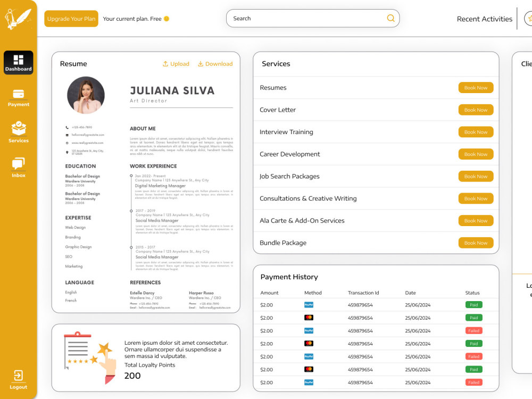Click Juliana Silva's profile photo
Image resolution: width=532 pixels, height=399 pixels.
point(86,95)
